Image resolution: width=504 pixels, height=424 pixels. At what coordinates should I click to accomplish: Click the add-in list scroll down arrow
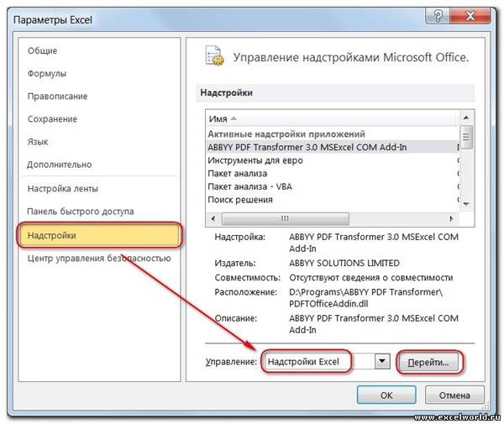[x=466, y=204]
